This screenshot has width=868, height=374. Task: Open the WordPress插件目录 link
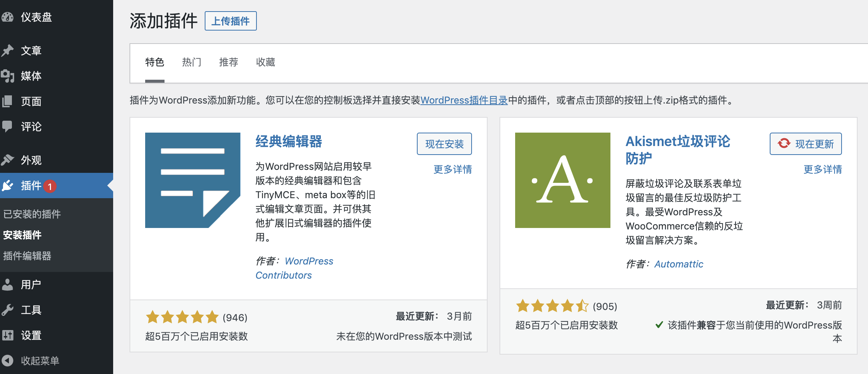(x=464, y=100)
